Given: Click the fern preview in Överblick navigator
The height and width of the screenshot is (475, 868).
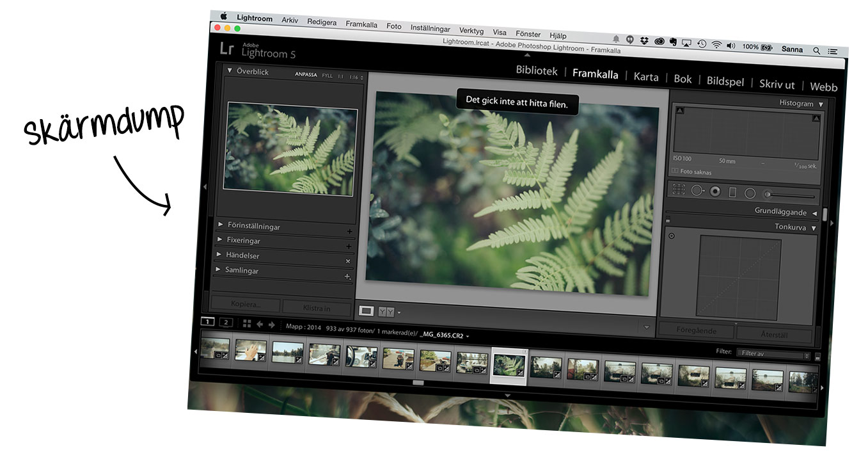Looking at the screenshot, I should [290, 148].
